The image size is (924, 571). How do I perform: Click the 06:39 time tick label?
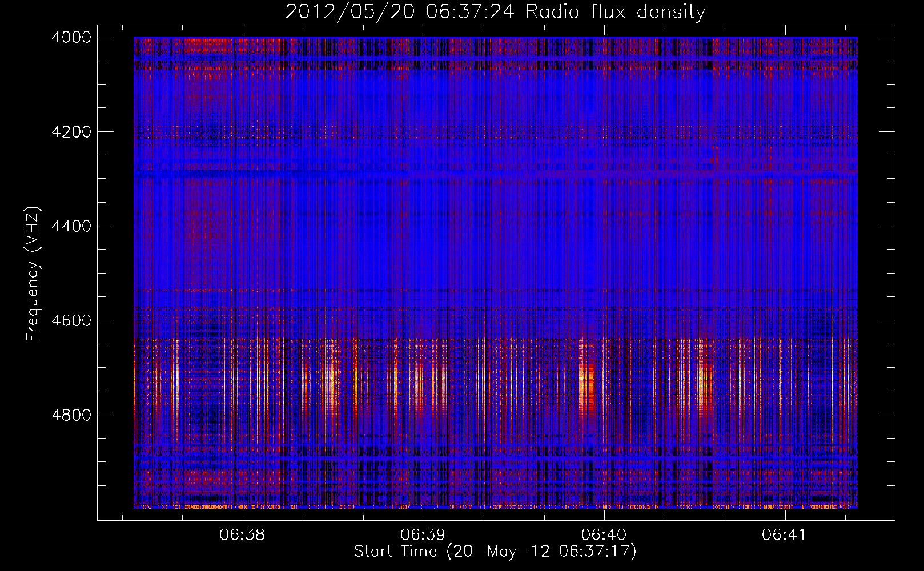[423, 535]
